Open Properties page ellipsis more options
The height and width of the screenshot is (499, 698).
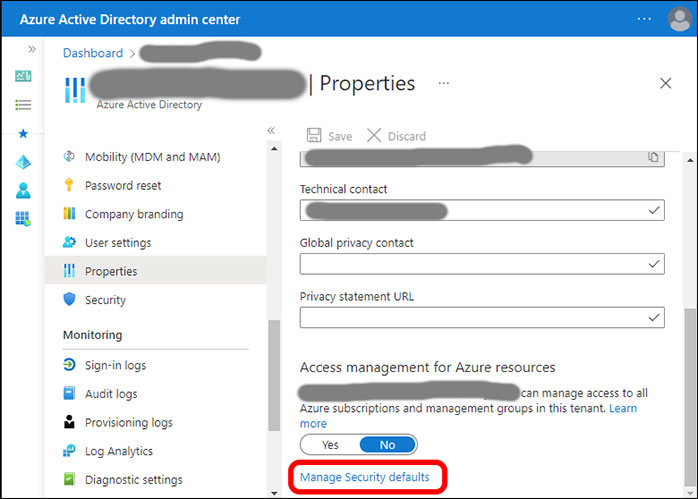[x=443, y=83]
